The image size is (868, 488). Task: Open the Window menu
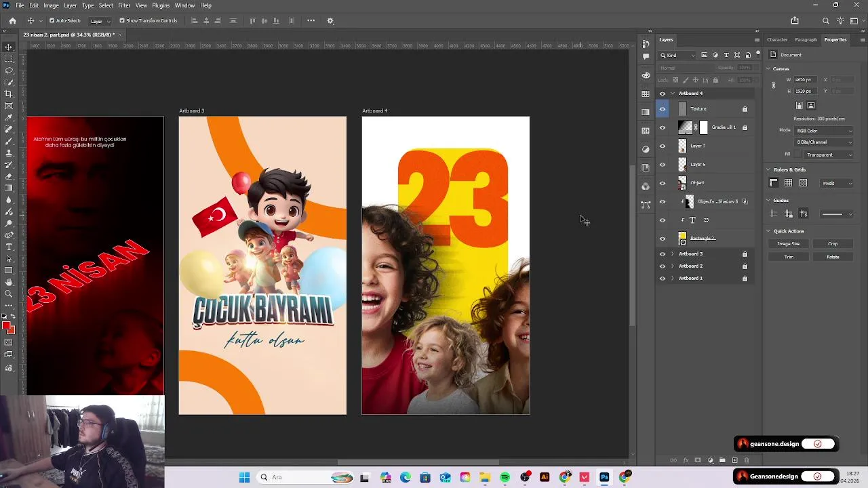point(184,5)
